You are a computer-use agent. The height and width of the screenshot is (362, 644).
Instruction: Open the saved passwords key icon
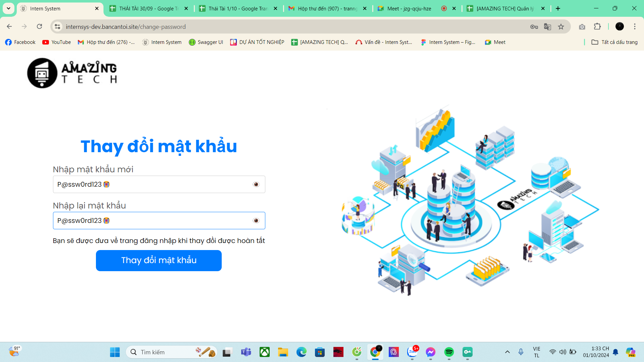[x=534, y=27]
